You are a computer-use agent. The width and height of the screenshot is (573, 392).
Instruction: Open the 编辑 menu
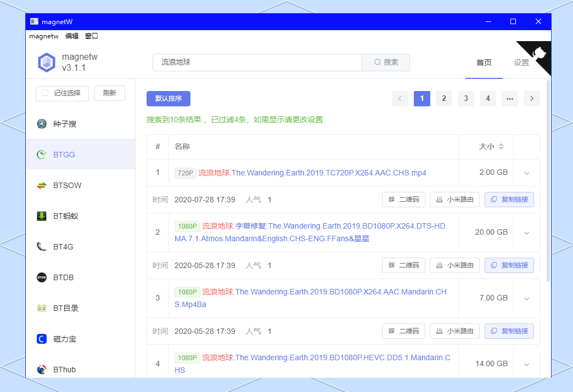point(71,36)
